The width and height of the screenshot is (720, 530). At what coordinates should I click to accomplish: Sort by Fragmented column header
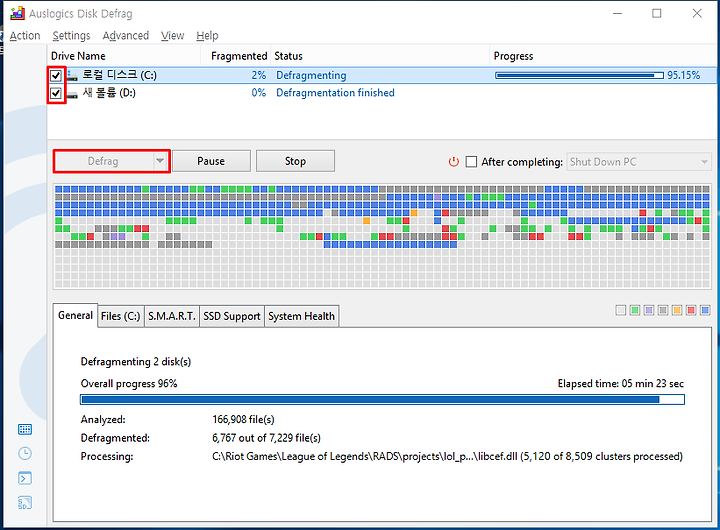click(x=236, y=56)
